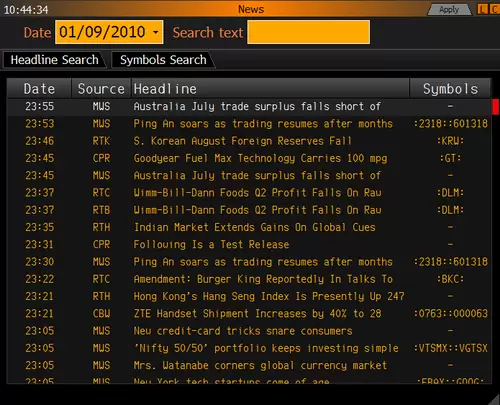The height and width of the screenshot is (405, 500).
Task: Switch to the Symbols Search tab
Action: tap(163, 60)
